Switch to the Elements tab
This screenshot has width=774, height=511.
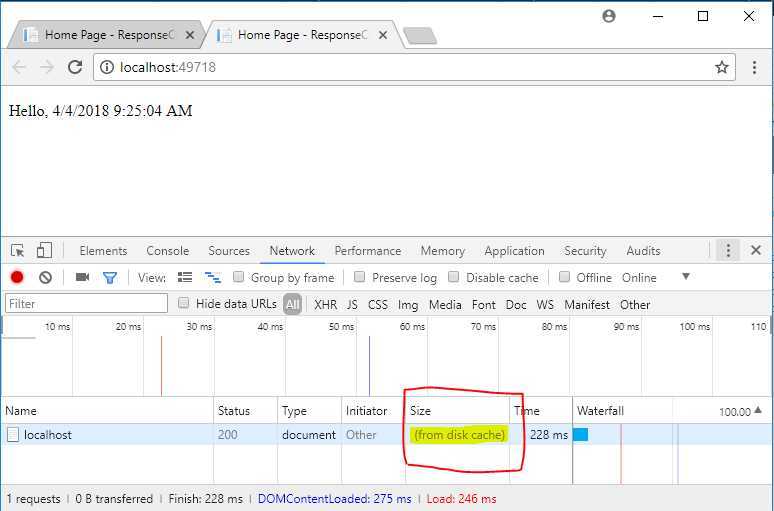[x=103, y=251]
